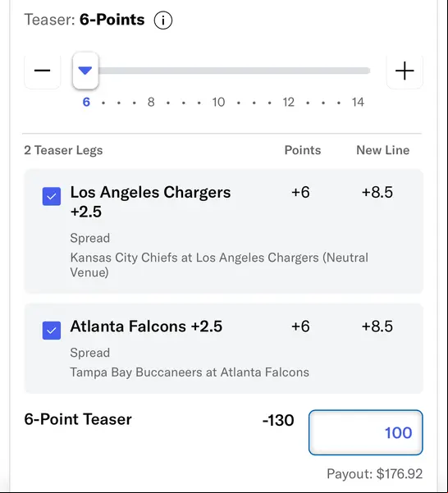This screenshot has width=448, height=493.
Task: Click the Falcons new line +8.5
Action: click(377, 326)
